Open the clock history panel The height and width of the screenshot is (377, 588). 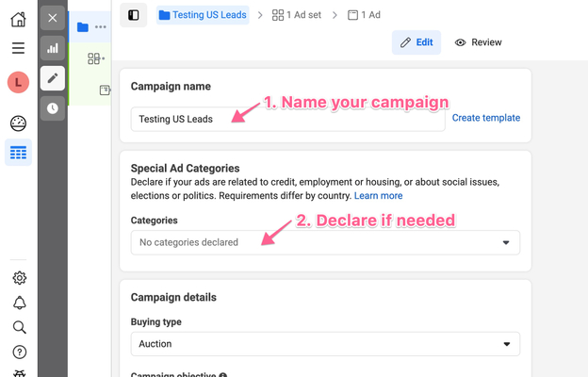pos(53,108)
